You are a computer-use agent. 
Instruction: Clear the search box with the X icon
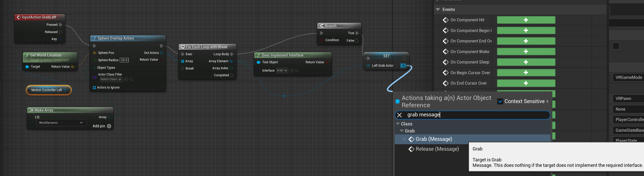[400, 115]
